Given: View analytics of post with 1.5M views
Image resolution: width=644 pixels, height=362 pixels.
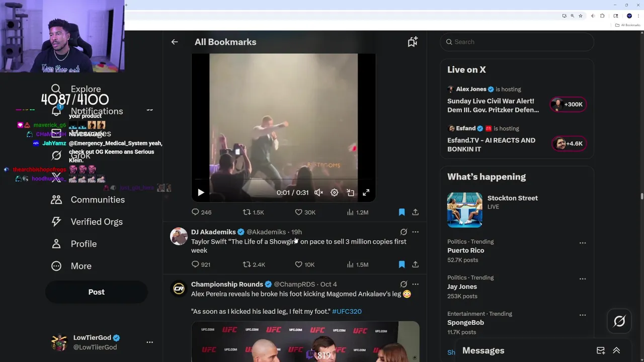Looking at the screenshot, I should pos(357,264).
